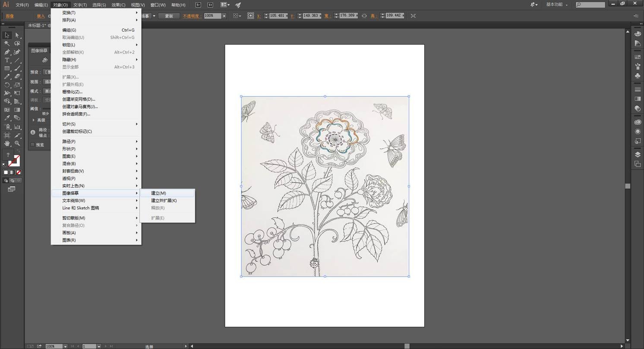Select the Zoom magnifier tool

click(17, 143)
